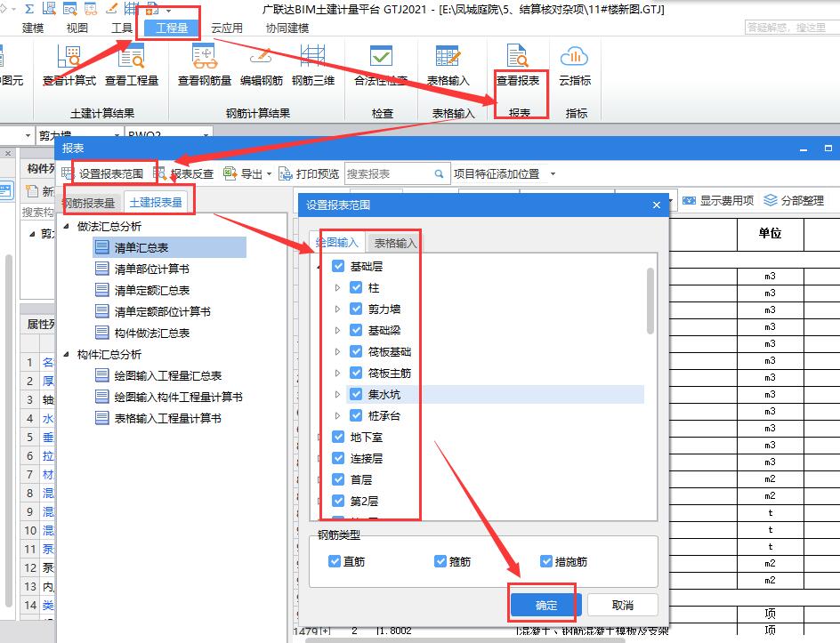Uncheck the 集水坑 checkbox
Viewport: 840px width, 643px height.
[x=356, y=395]
